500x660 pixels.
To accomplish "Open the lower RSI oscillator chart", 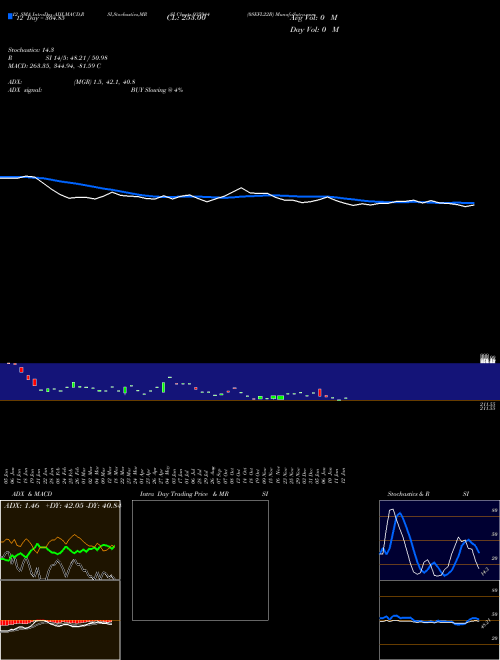I will click(439, 620).
